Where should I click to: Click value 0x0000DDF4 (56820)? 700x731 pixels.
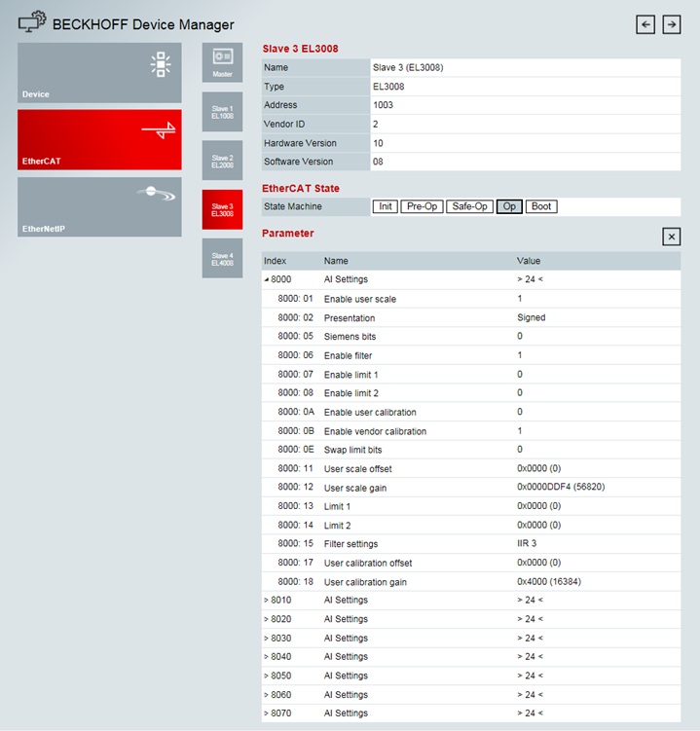click(561, 488)
